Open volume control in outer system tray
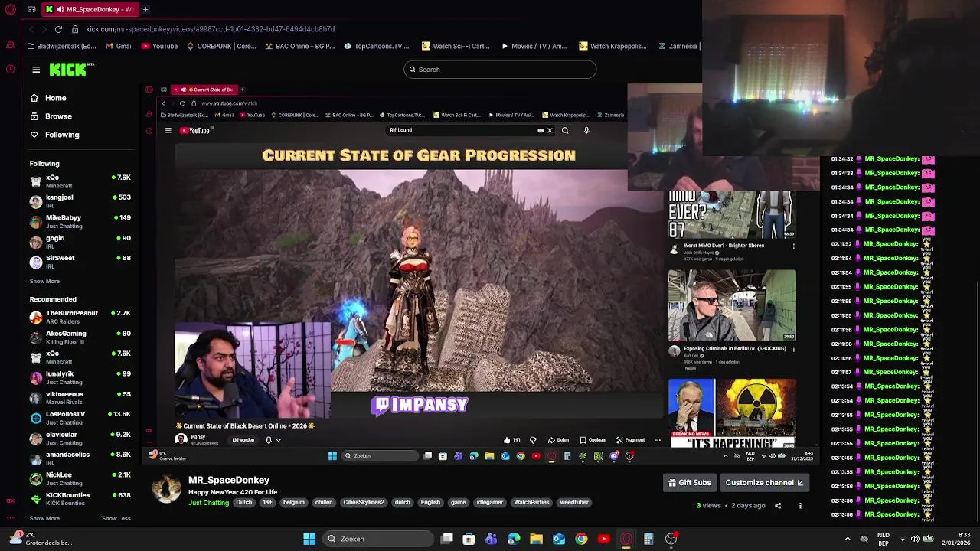The image size is (980, 551). [915, 539]
